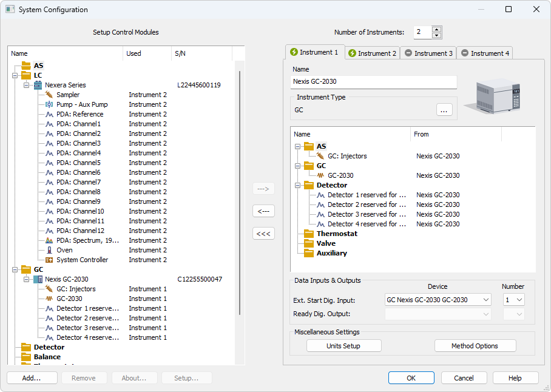Click the From column header

point(456,134)
